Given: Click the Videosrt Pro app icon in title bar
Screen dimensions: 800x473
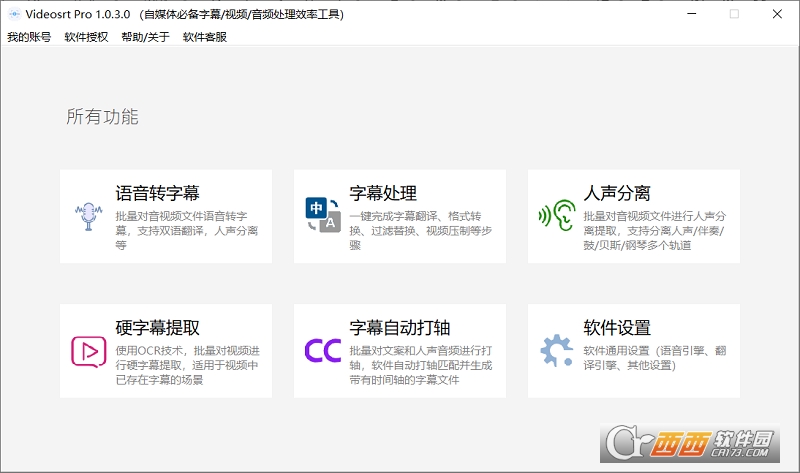Looking at the screenshot, I should [x=15, y=14].
